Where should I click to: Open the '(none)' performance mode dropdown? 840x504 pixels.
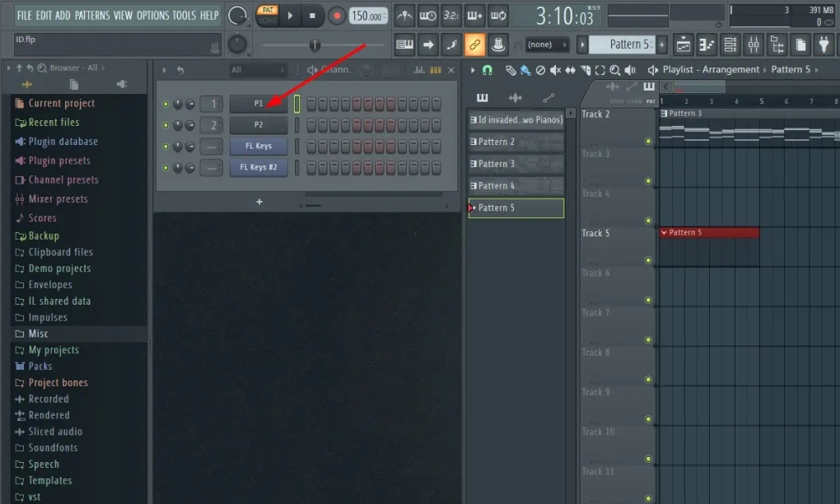[548, 44]
